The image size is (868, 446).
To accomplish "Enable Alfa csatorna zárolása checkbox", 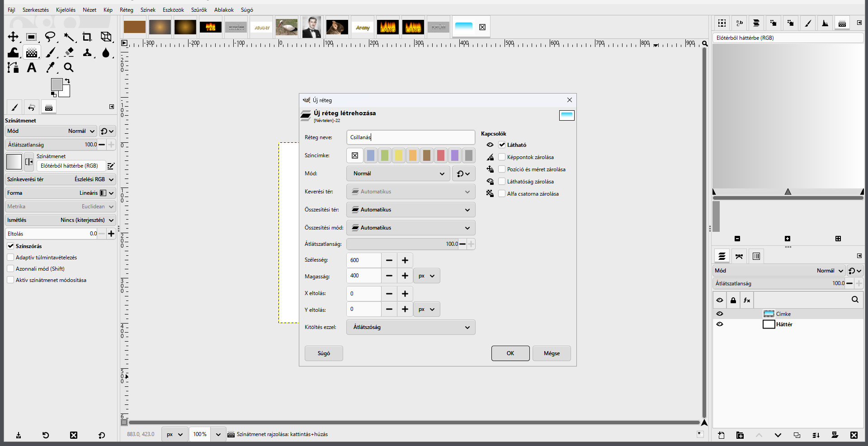I will (x=502, y=194).
